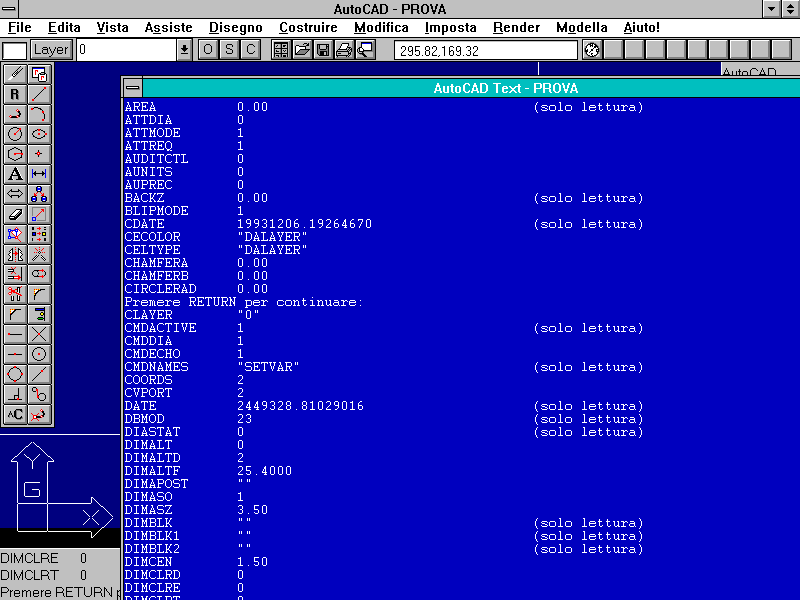
Task: Click the Save diskette toolbar icon
Action: coord(323,49)
